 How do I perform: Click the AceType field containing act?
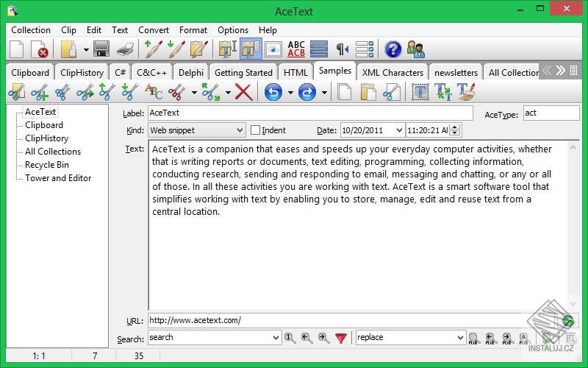tap(551, 113)
